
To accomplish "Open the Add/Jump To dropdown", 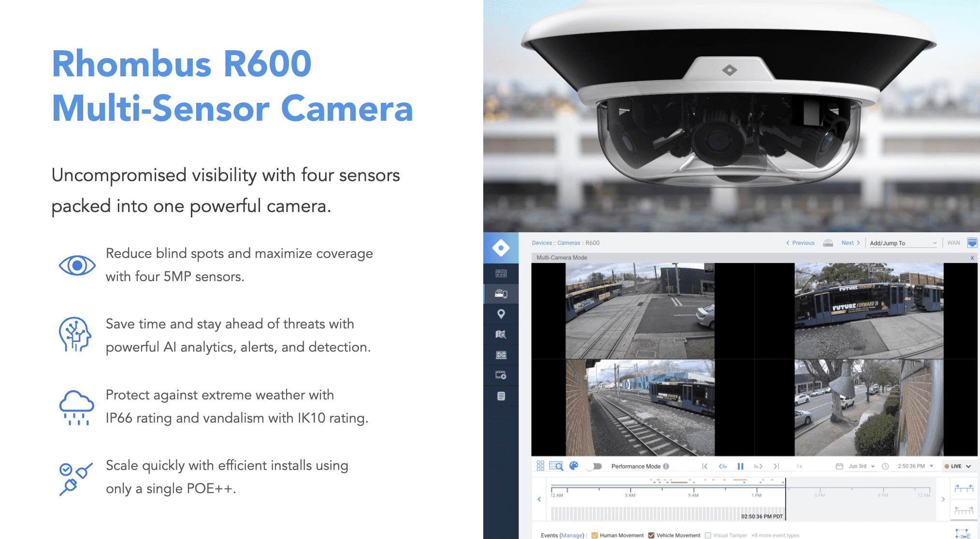I will [903, 243].
